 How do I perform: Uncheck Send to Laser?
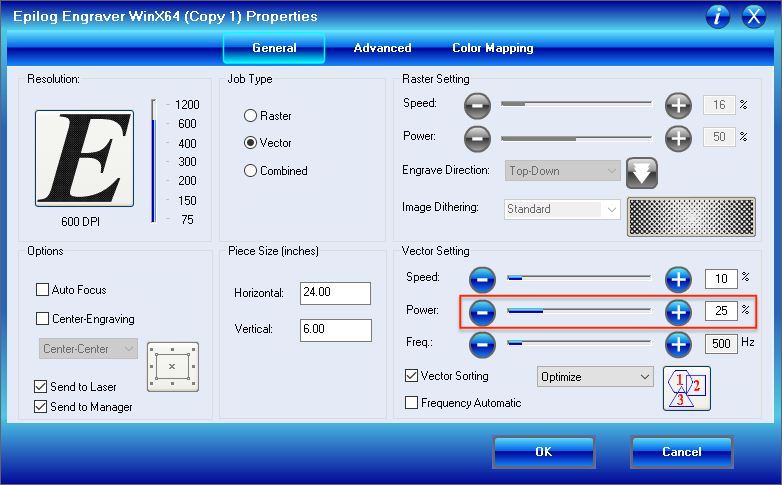(x=40, y=387)
